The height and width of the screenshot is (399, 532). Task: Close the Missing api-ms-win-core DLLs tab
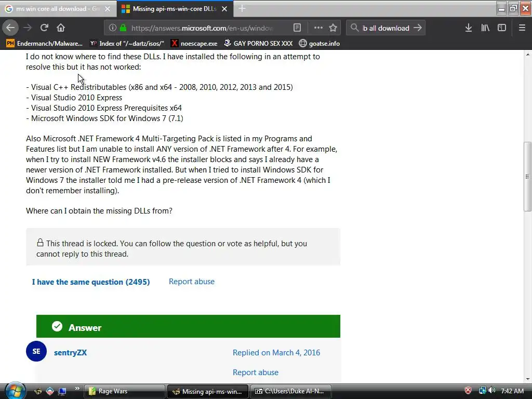point(224,9)
